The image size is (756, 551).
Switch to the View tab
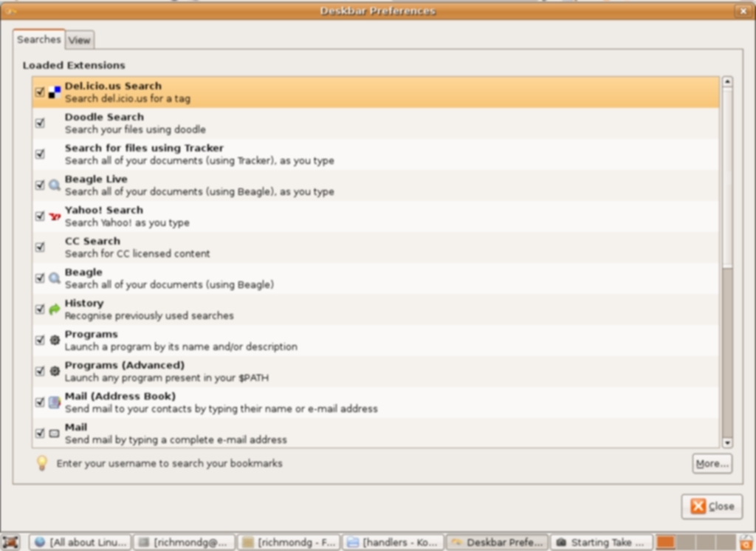79,40
